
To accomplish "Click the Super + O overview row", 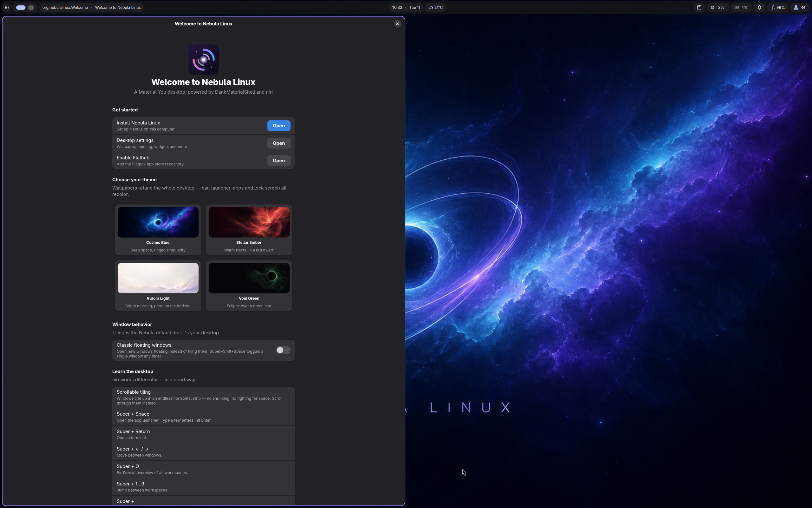I will (203, 469).
